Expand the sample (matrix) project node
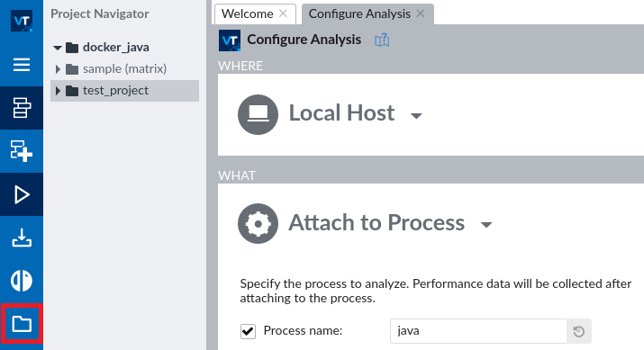This screenshot has height=350, width=644. click(x=58, y=69)
